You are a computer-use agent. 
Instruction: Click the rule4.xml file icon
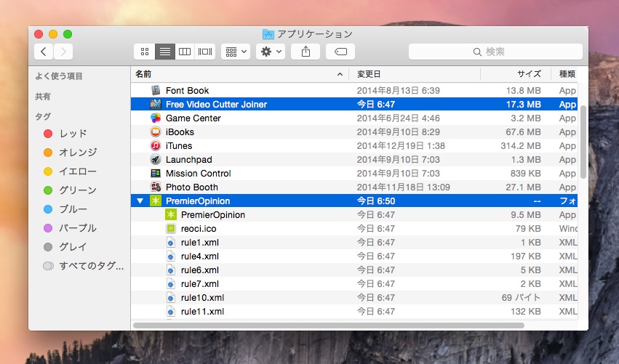[x=170, y=256]
